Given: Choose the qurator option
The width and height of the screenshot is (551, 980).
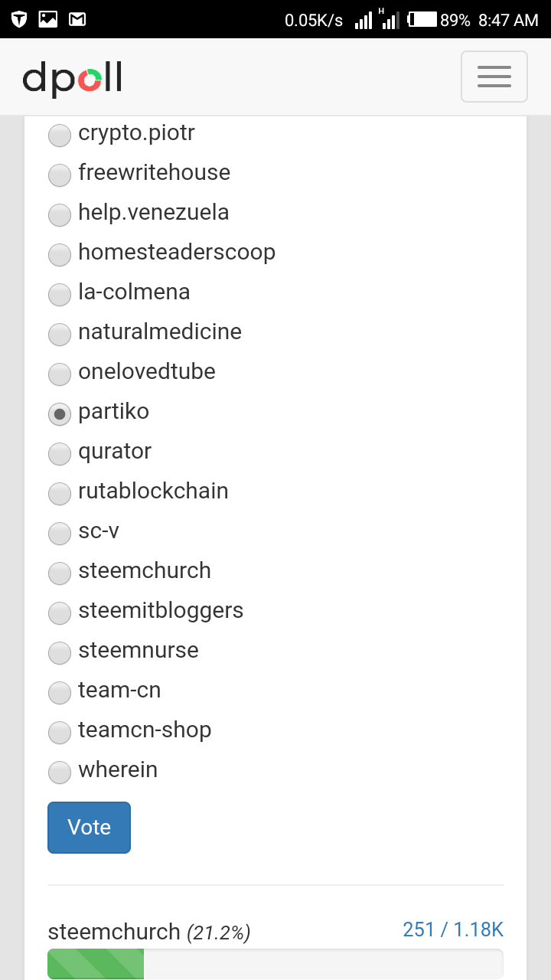Looking at the screenshot, I should coord(59,455).
